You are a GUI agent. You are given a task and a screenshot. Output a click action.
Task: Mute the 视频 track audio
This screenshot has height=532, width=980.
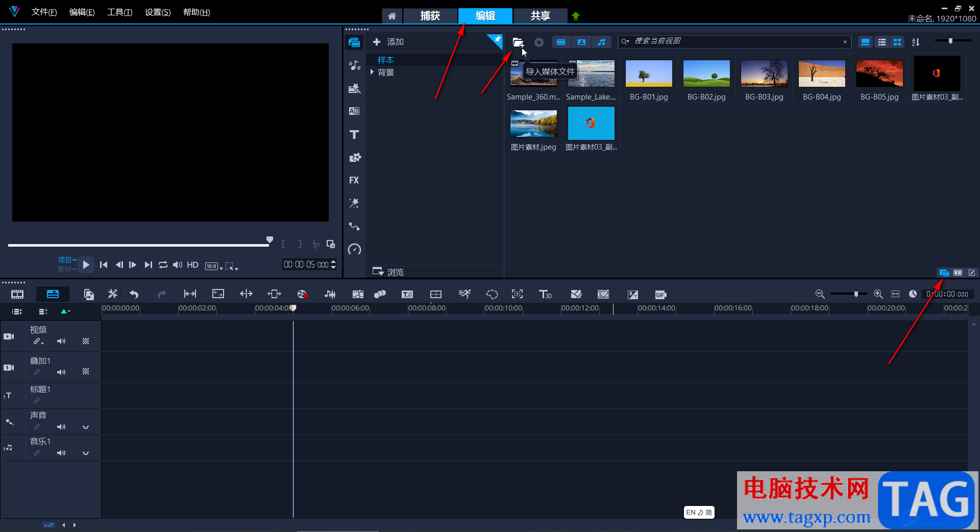click(x=61, y=341)
